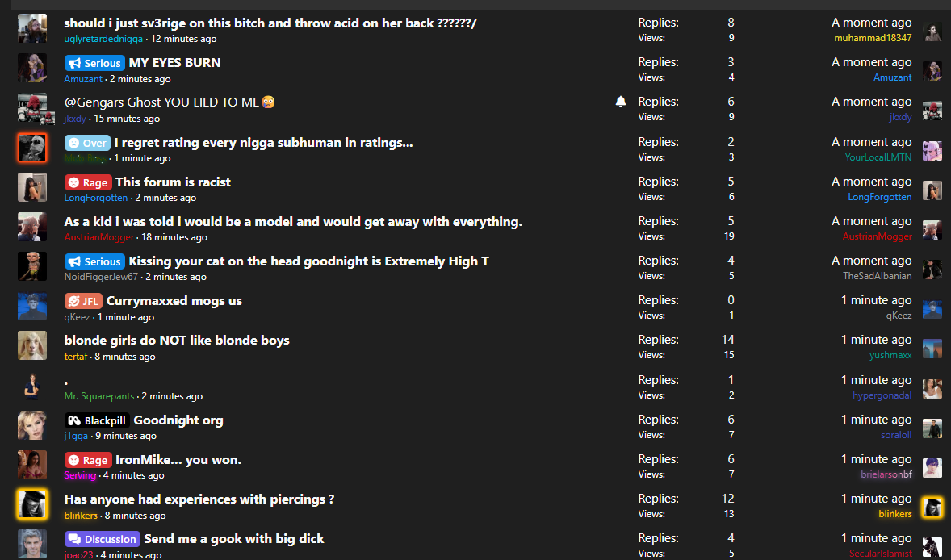Click Mr. Squarepants username link
The width and height of the screenshot is (951, 560).
coord(99,395)
